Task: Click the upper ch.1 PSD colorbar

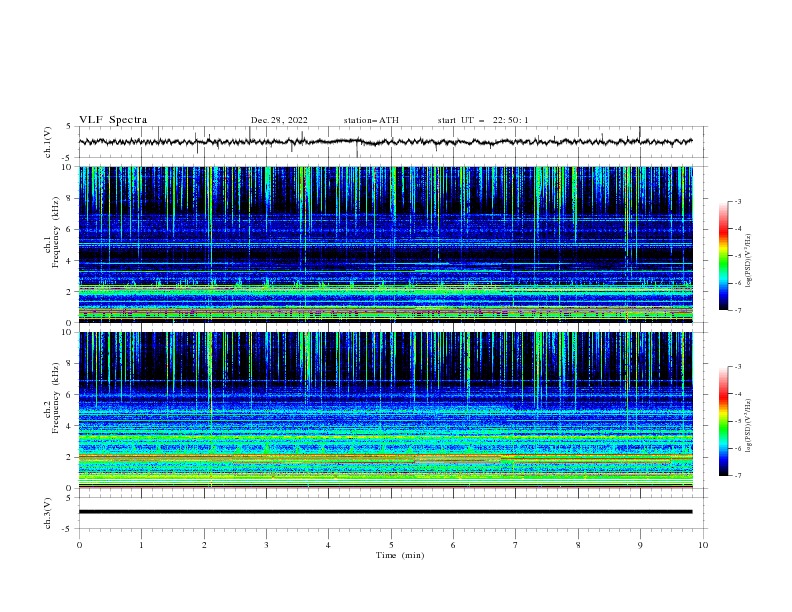Action: (x=724, y=256)
